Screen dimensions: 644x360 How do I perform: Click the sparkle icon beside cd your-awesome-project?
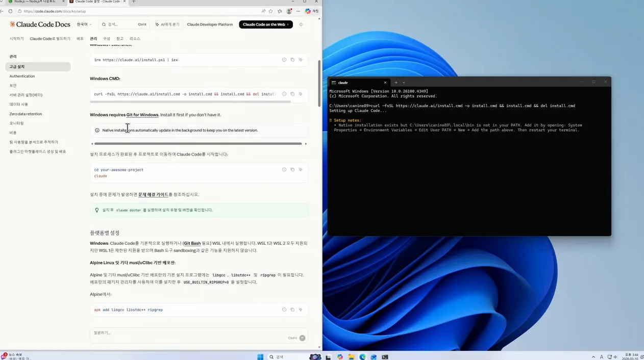301,169
